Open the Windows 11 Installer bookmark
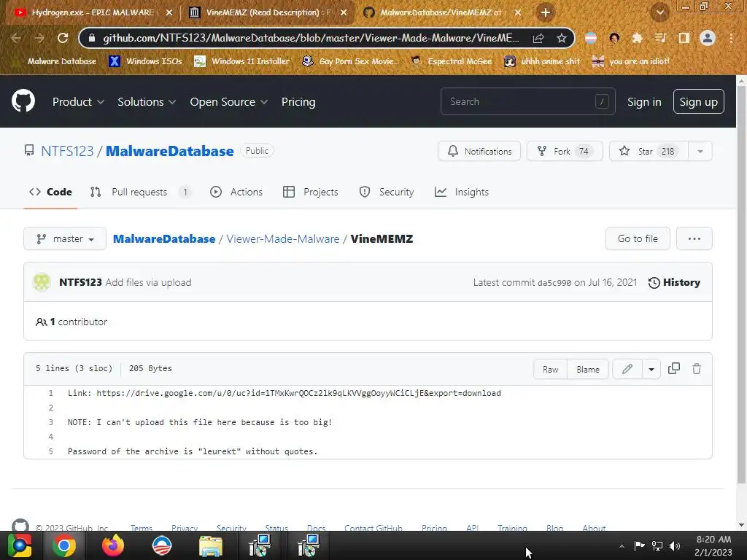This screenshot has height=560, width=747. click(x=242, y=61)
